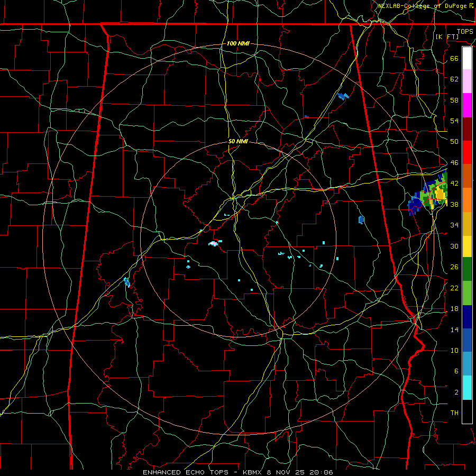Viewport: 476px width, 476px height.
Task: Click the navy 14–18 kft legend swatch
Action: tap(467, 317)
